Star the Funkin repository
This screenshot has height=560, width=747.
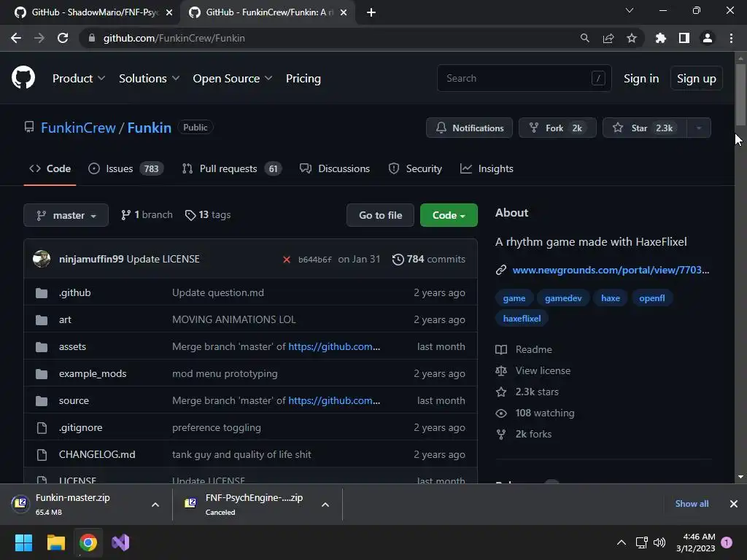[x=645, y=128]
